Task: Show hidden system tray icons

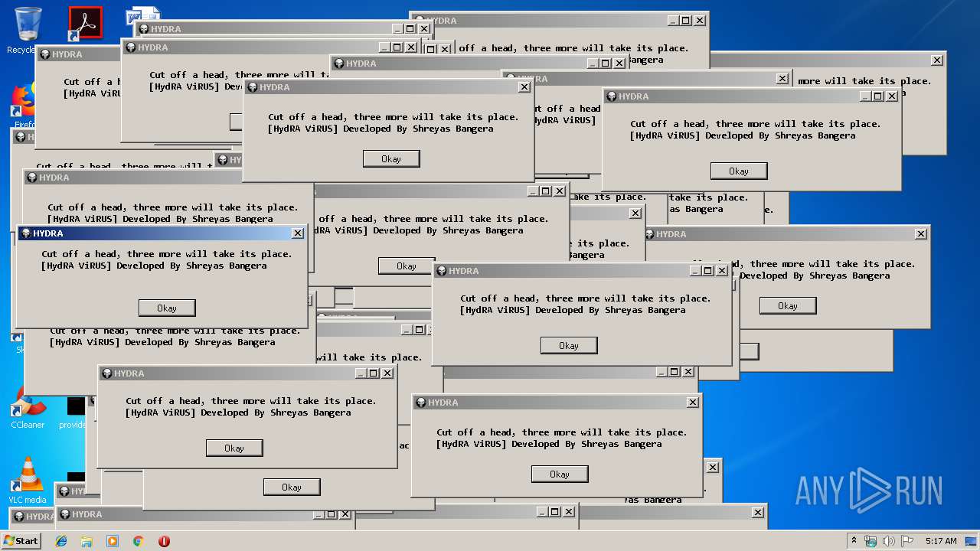Action: tap(854, 541)
